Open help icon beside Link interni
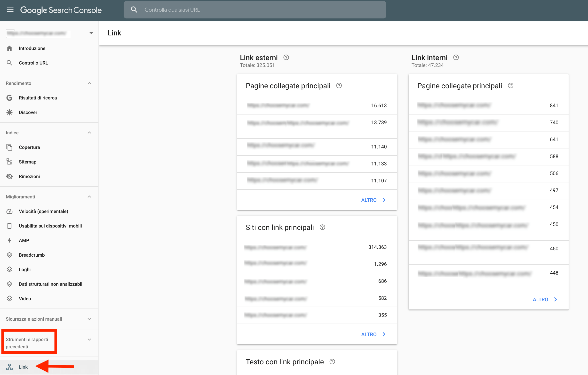 click(x=456, y=57)
